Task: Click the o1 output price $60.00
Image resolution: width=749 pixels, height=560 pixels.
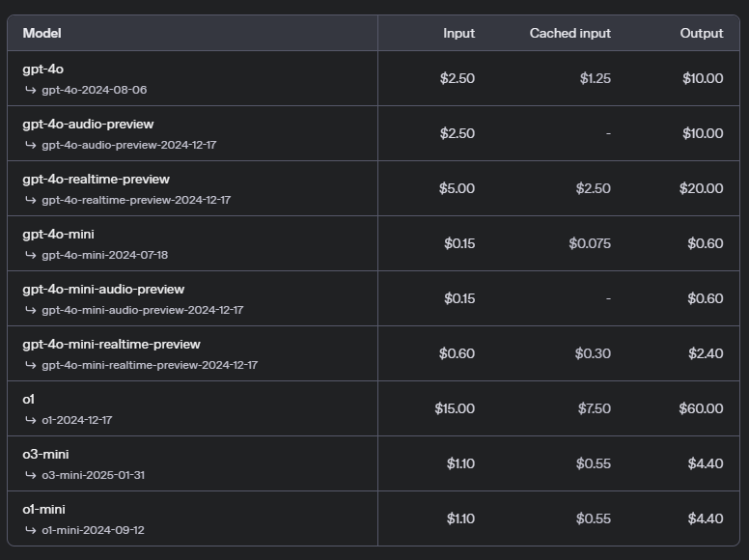Action: click(x=701, y=408)
